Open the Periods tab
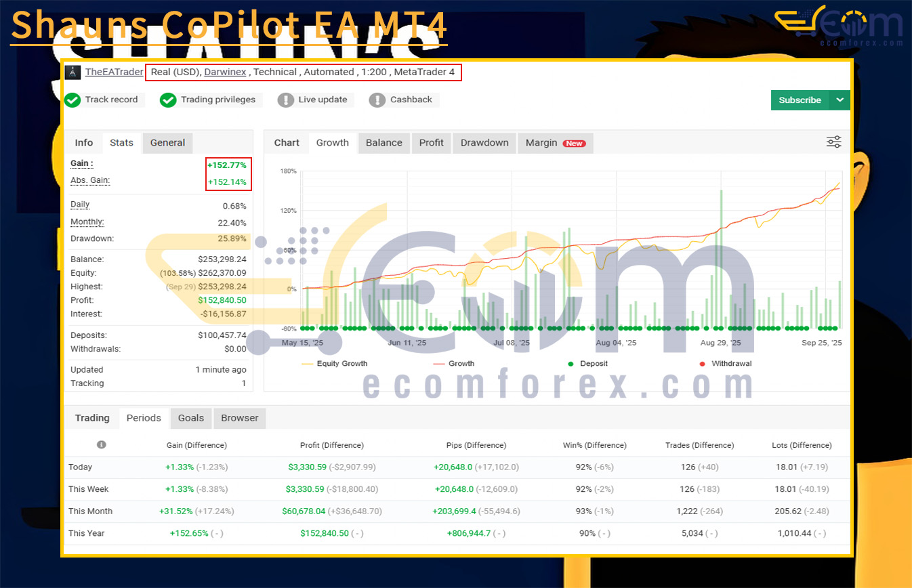Image resolution: width=912 pixels, height=588 pixels. [144, 418]
